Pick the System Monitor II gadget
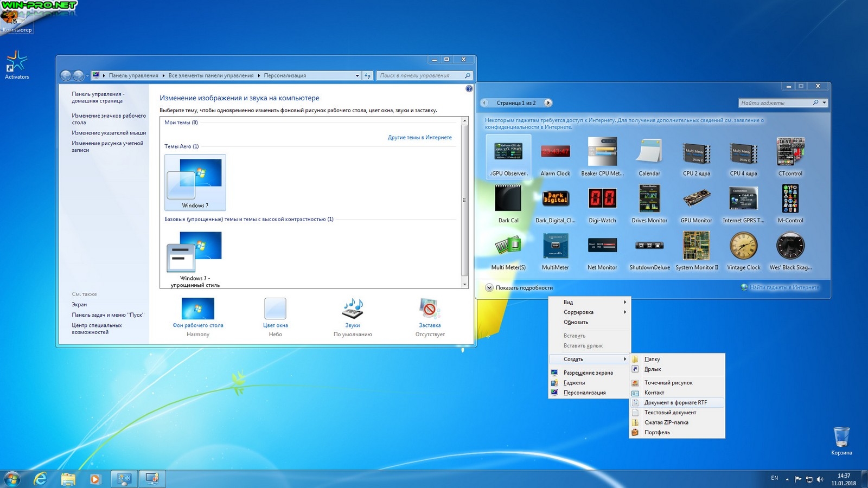The image size is (868, 488). tap(697, 251)
